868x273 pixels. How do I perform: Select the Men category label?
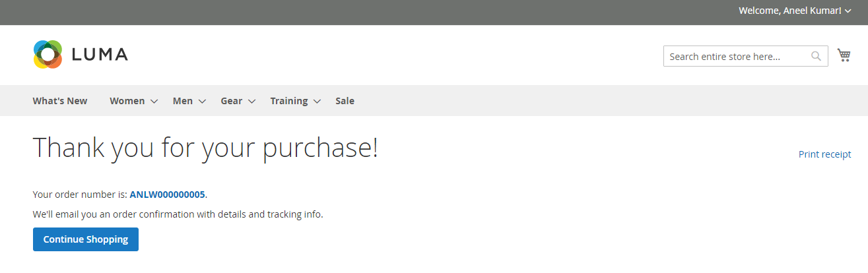(183, 101)
